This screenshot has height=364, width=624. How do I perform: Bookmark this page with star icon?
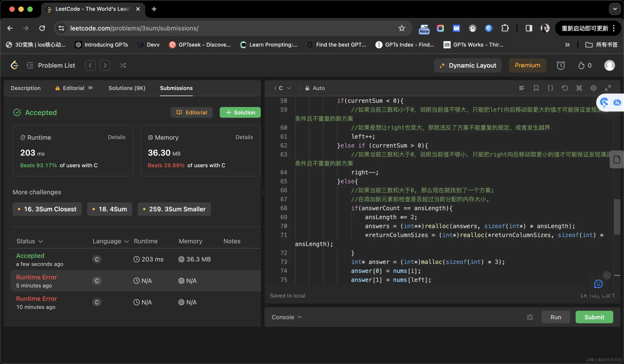pyautogui.click(x=401, y=28)
